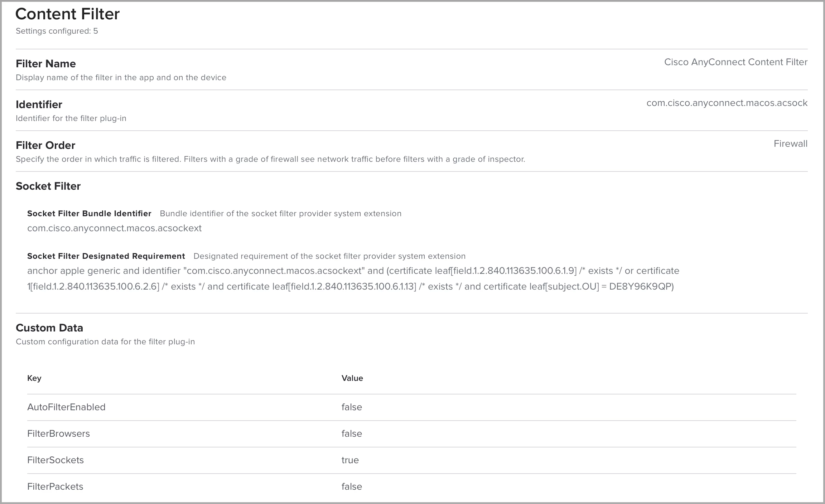The image size is (825, 504).
Task: Click 'Bundle identifier of the socket filter' description
Action: (x=281, y=214)
